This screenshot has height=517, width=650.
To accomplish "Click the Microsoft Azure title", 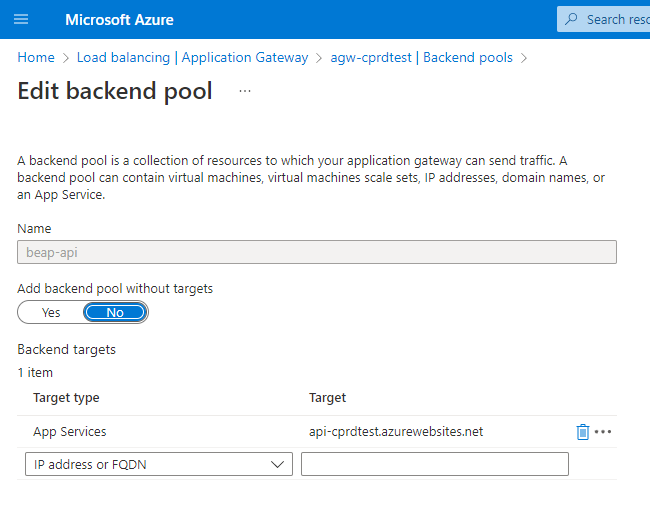I will point(119,19).
